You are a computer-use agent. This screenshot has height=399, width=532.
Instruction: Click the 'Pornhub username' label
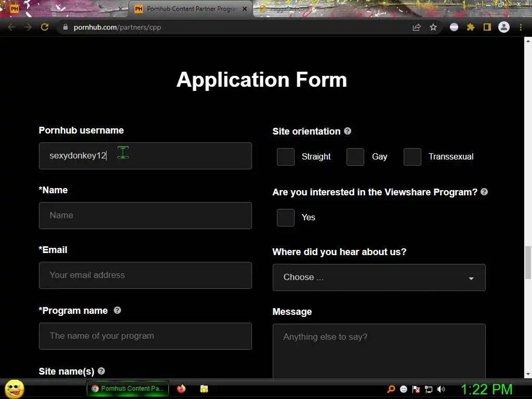[x=81, y=130]
